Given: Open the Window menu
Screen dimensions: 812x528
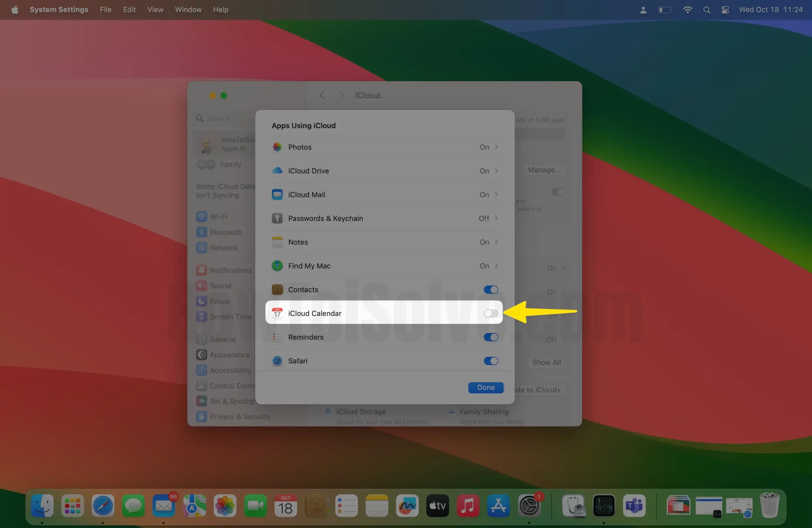Looking at the screenshot, I should [x=188, y=10].
